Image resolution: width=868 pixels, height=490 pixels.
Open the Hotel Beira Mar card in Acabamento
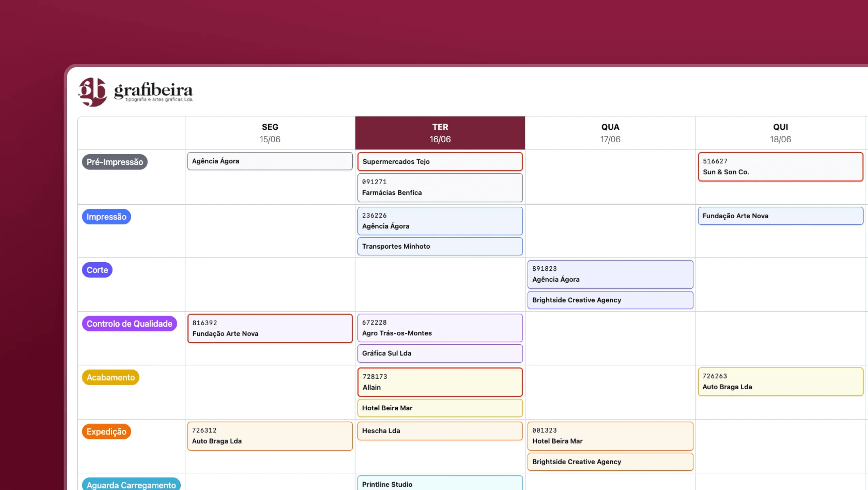(x=440, y=408)
